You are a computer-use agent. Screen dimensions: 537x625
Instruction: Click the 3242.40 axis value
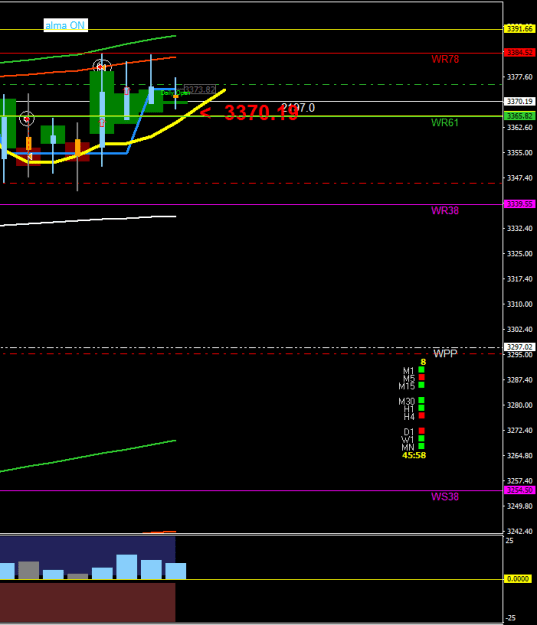(x=519, y=531)
